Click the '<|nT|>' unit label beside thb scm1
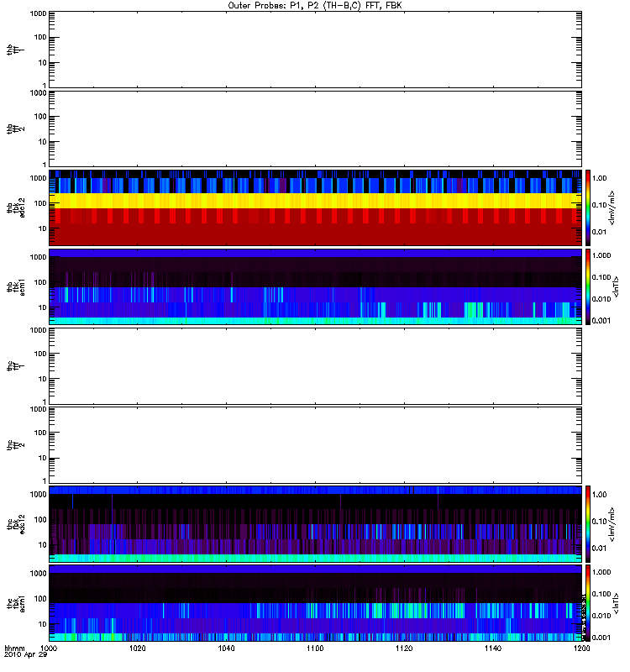 pos(617,286)
